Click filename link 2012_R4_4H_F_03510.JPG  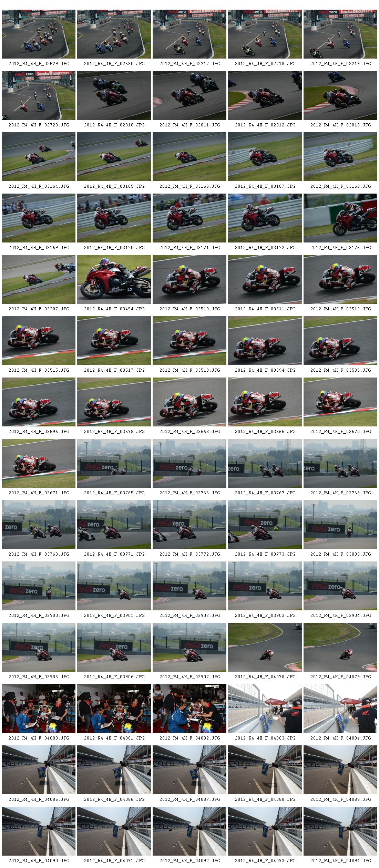pyautogui.click(x=189, y=309)
